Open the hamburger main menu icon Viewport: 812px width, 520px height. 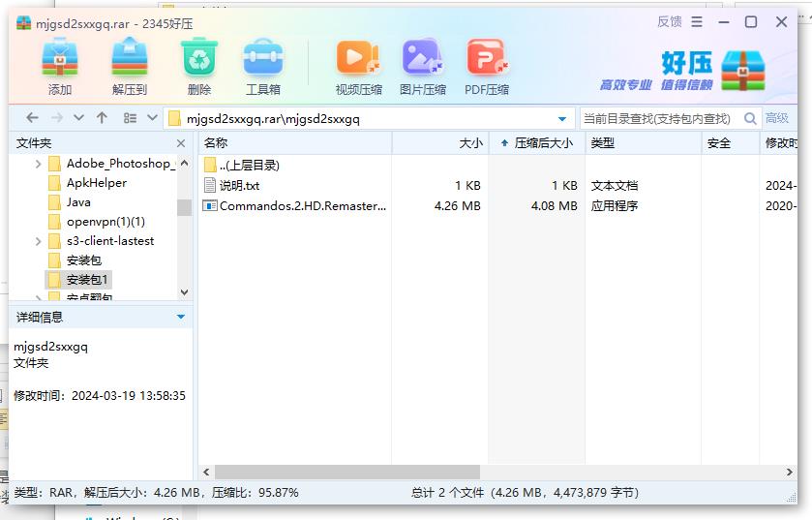click(x=697, y=21)
